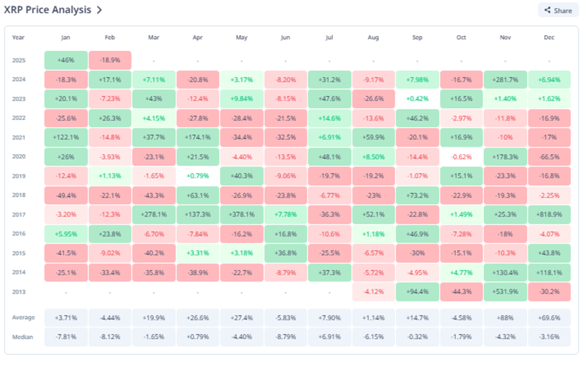The height and width of the screenshot is (367, 588).
Task: Select the -66.5% December 2020 cell
Action: coord(549,157)
